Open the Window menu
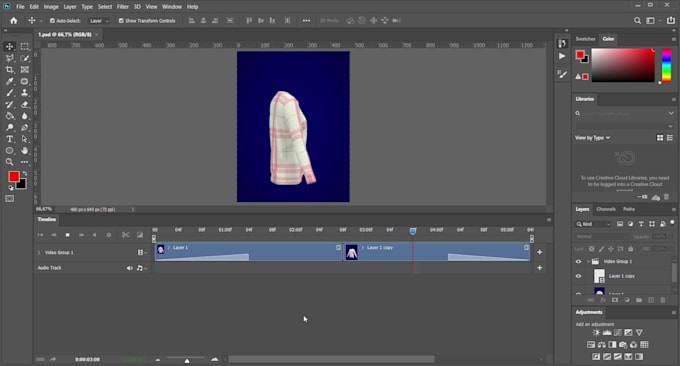 tap(172, 7)
